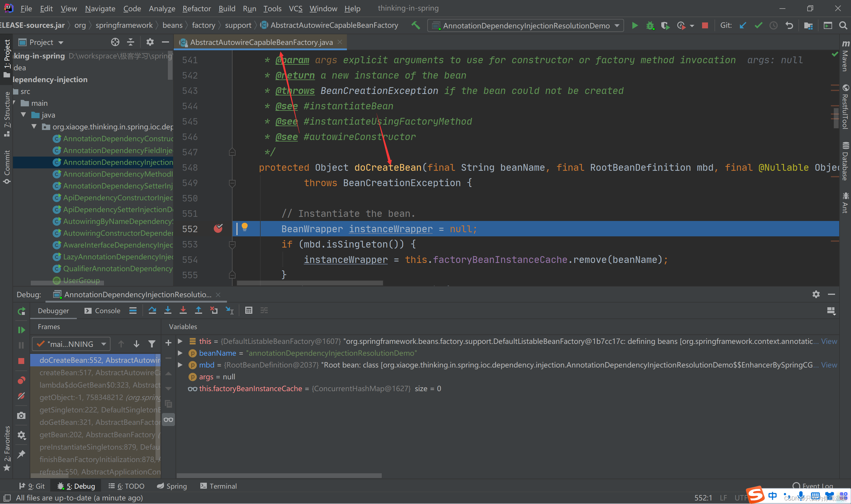Click the Resume Program icon
This screenshot has height=504, width=851.
21,330
